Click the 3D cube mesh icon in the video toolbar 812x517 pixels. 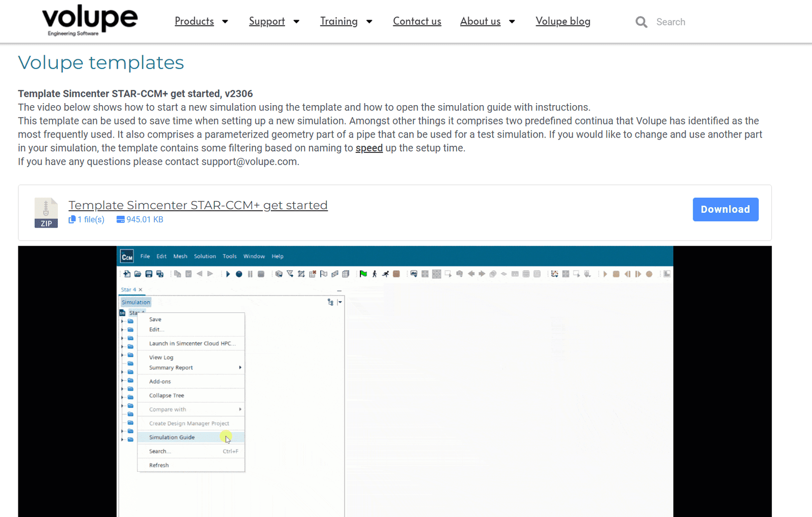coord(346,274)
